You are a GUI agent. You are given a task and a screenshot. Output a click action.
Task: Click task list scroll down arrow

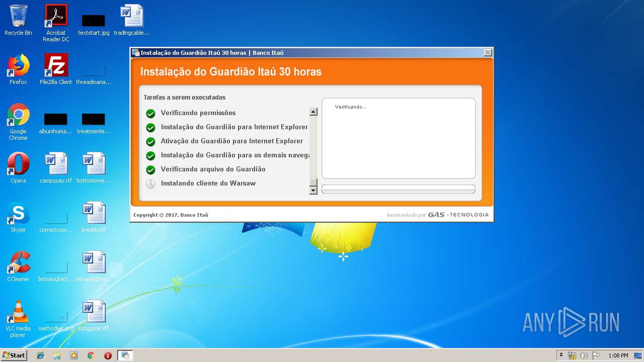point(313,191)
